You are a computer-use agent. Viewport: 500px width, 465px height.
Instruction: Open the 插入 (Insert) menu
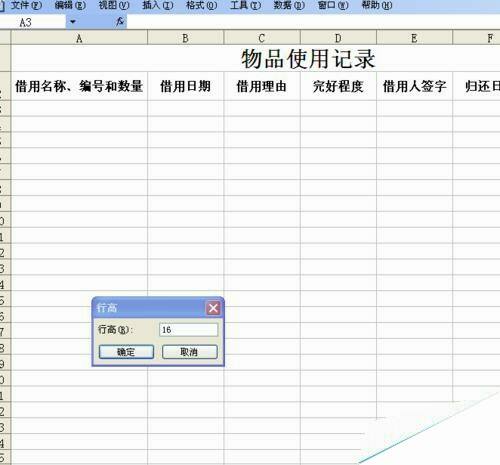[x=158, y=5]
